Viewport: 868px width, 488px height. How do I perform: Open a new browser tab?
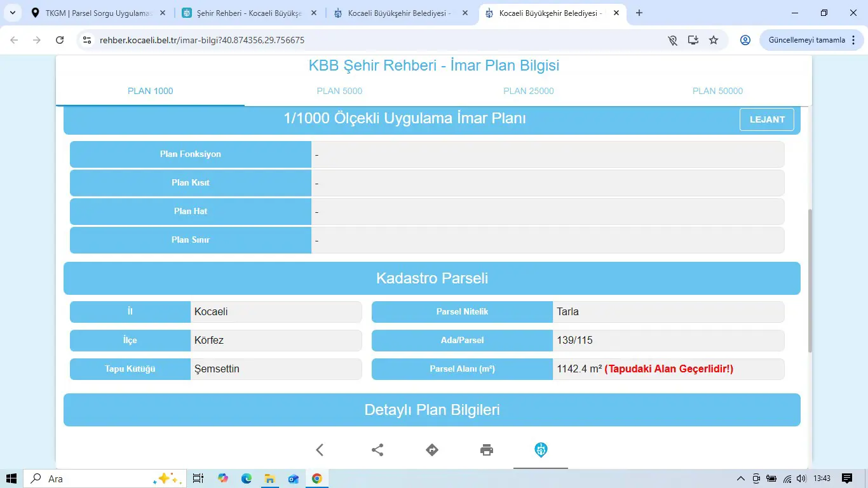point(639,13)
